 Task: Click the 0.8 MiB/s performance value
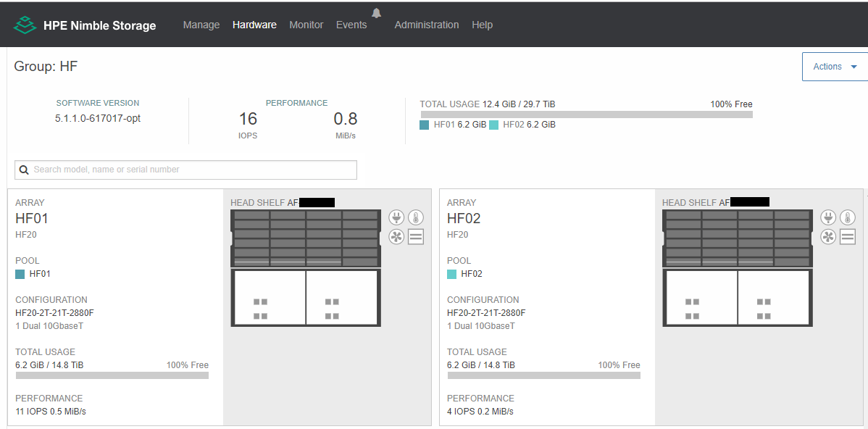coord(346,119)
